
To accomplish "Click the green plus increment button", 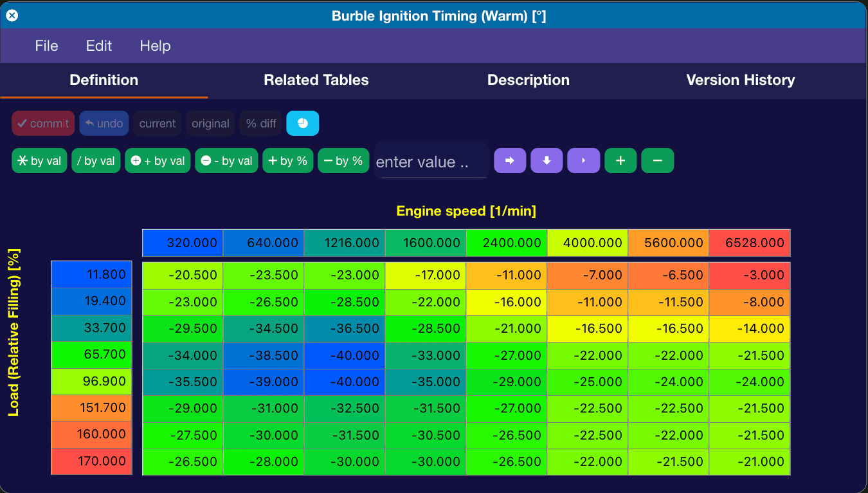I will (x=620, y=161).
